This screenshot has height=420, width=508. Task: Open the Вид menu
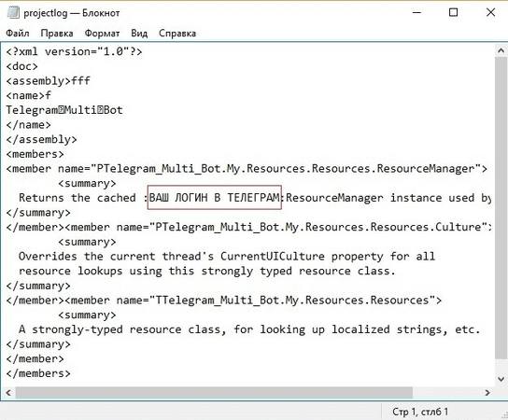pos(139,33)
